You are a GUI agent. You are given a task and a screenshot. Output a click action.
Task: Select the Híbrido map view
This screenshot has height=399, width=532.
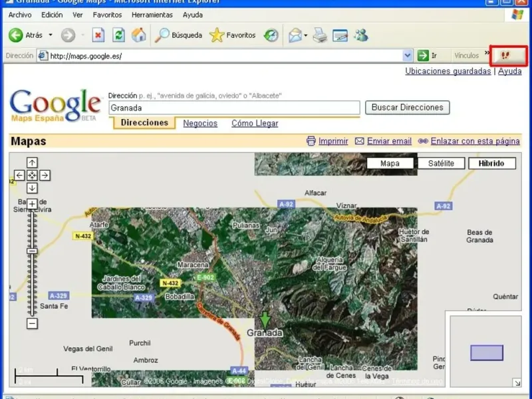pyautogui.click(x=491, y=164)
